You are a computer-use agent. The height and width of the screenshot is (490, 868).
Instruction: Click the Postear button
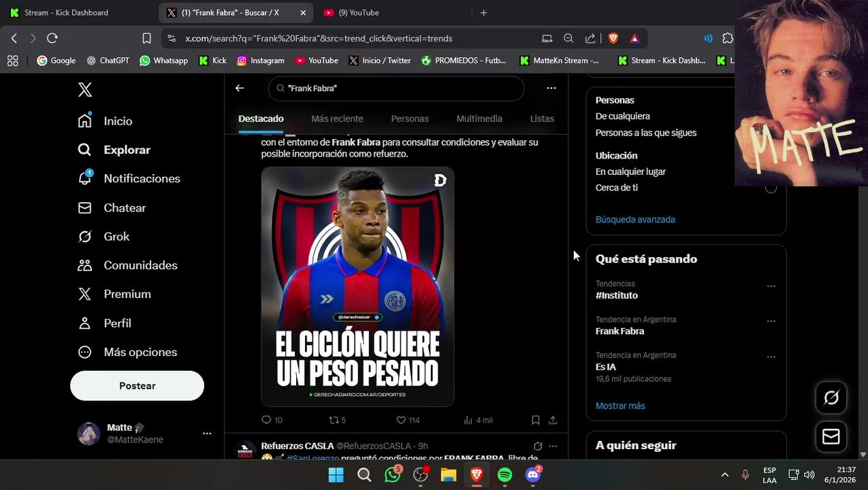tap(137, 386)
